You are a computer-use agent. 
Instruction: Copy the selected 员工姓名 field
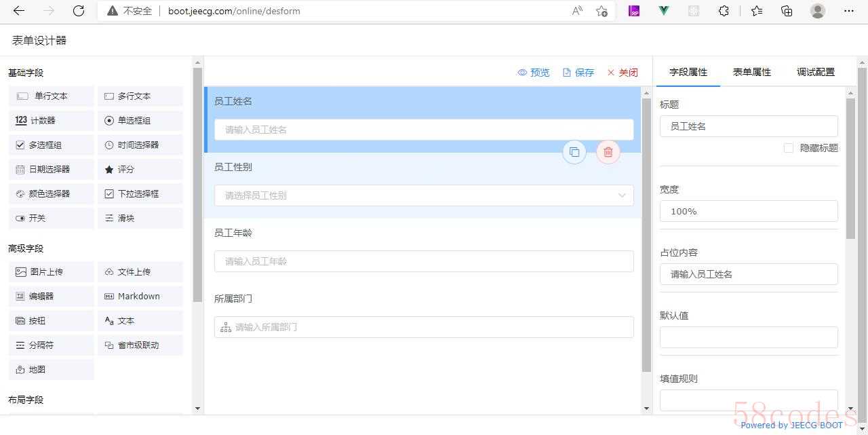tap(574, 152)
